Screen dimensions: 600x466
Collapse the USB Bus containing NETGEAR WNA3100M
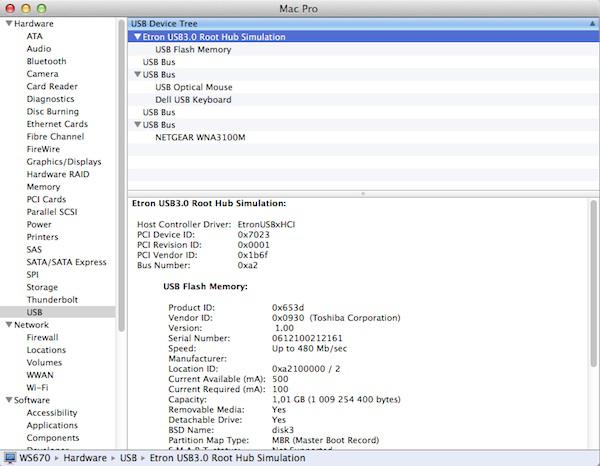[138, 125]
